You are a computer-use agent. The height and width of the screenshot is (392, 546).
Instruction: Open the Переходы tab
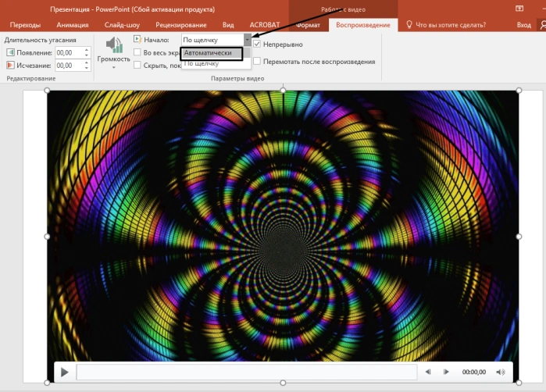(25, 25)
